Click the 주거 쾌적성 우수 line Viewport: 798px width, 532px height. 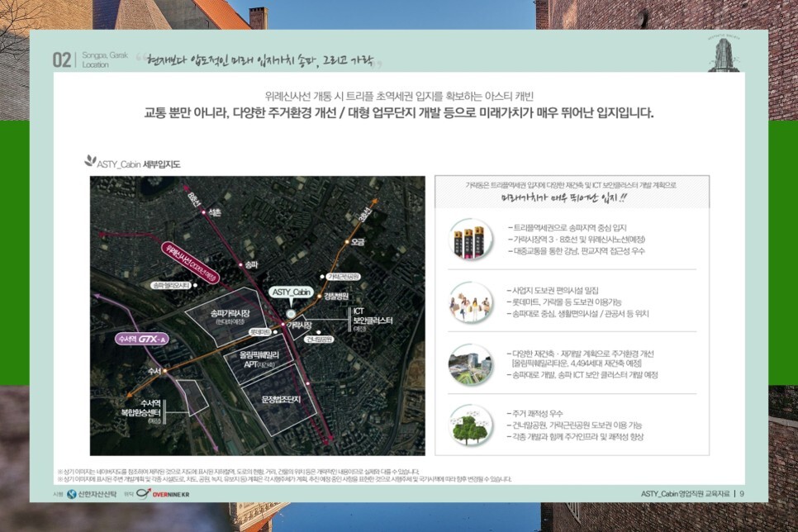534,414
